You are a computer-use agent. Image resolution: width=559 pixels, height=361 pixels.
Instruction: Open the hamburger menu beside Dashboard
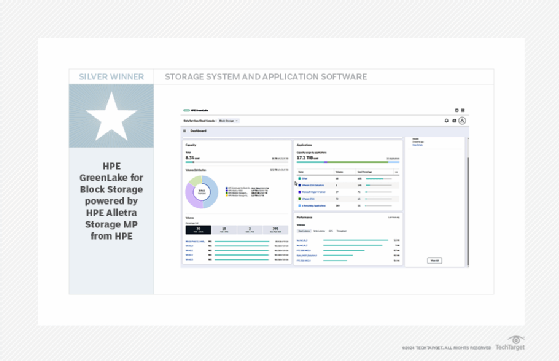click(x=185, y=131)
